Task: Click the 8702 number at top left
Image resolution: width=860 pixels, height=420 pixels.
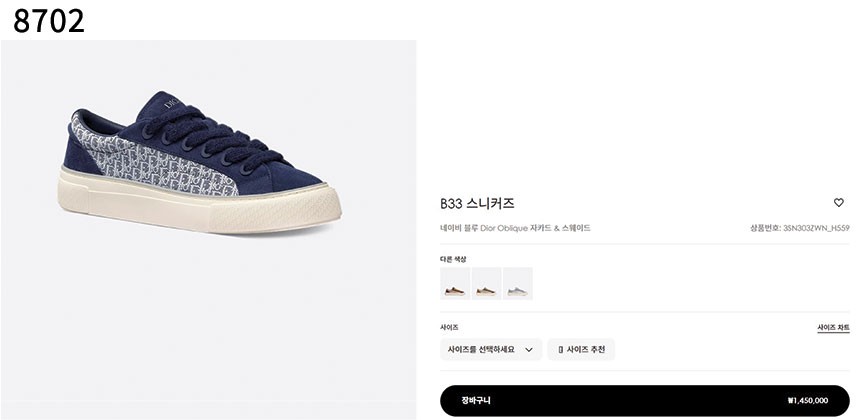Action: pos(49,21)
